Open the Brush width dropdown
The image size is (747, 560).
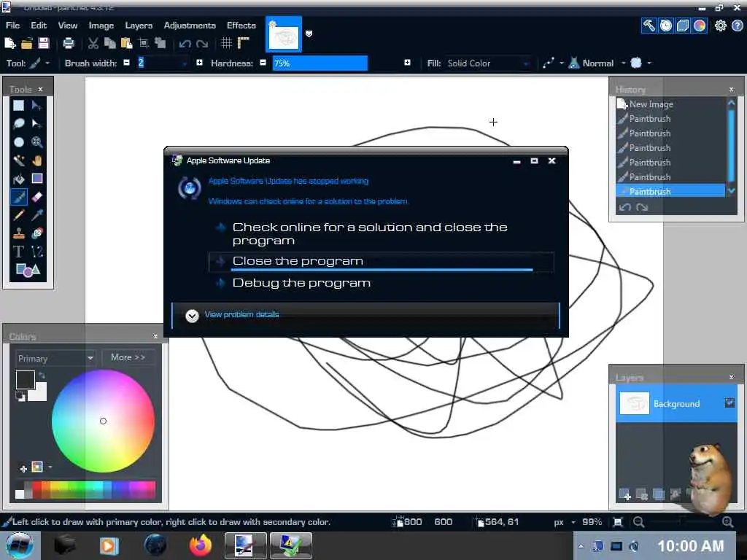[185, 63]
